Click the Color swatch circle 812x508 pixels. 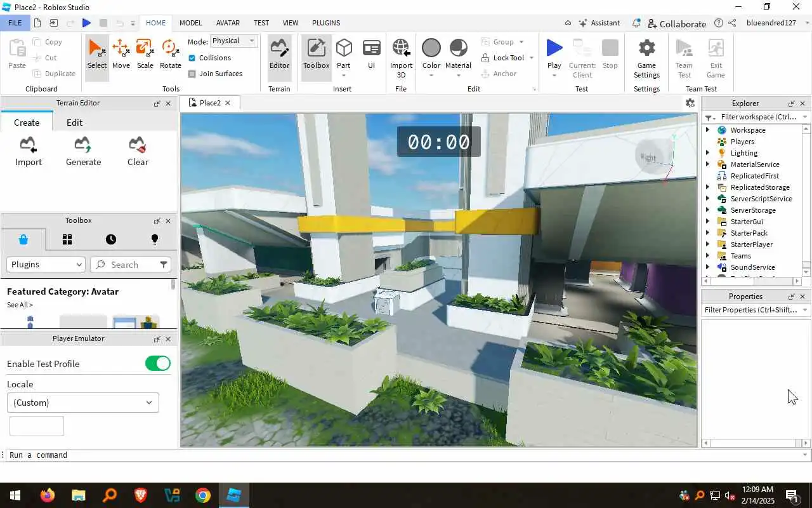431,48
